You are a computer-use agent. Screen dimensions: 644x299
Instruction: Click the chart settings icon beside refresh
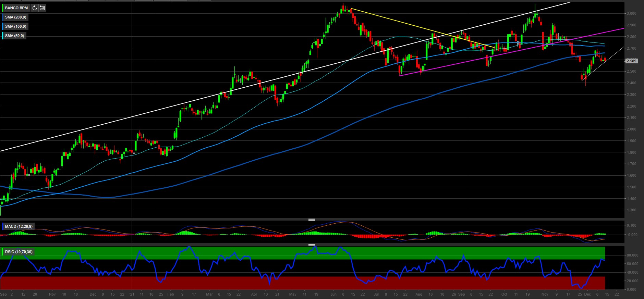[x=42, y=8]
